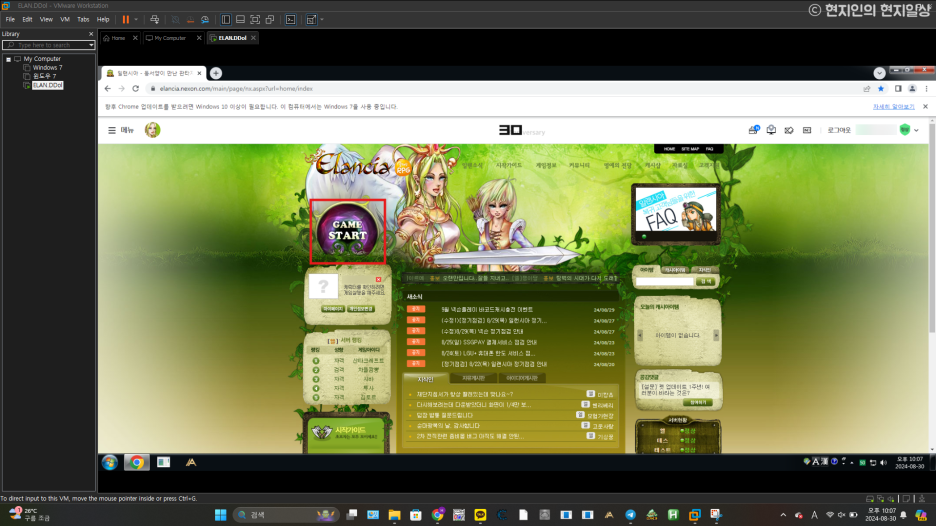Click the item search input field
Screen dimensions: 936x526
point(664,281)
